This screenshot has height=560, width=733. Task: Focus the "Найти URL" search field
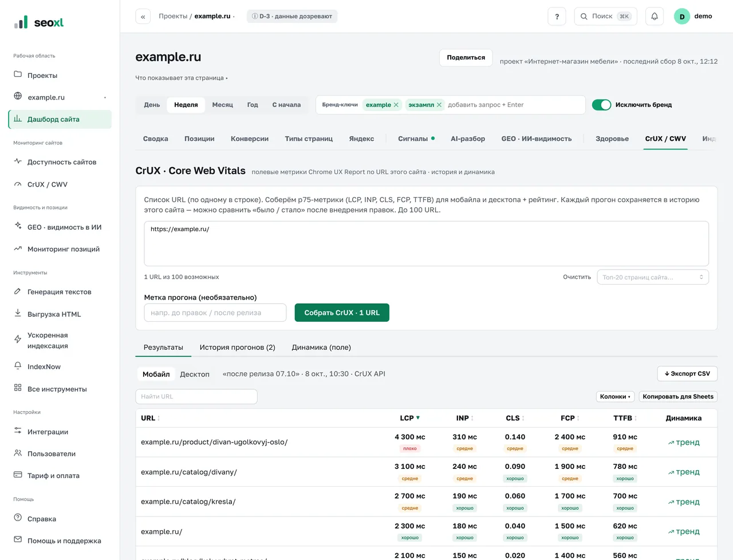(196, 397)
